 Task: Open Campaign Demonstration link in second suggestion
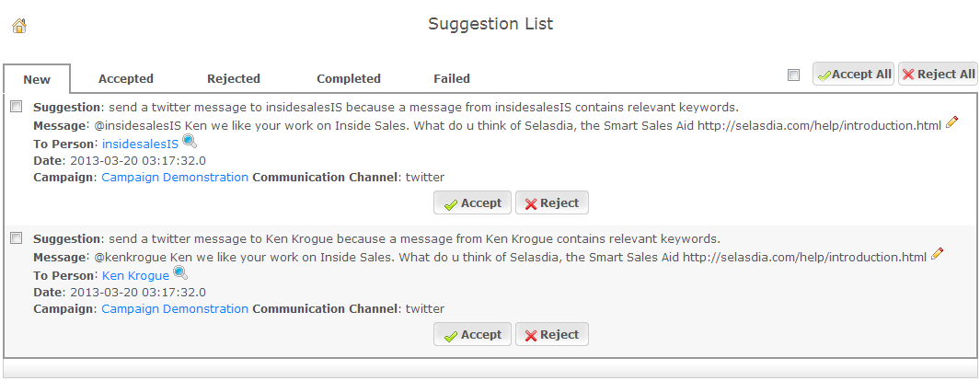[175, 308]
